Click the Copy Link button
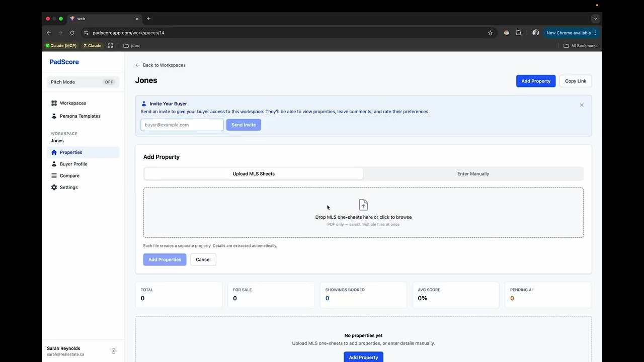The width and height of the screenshot is (644, 362). pyautogui.click(x=576, y=81)
